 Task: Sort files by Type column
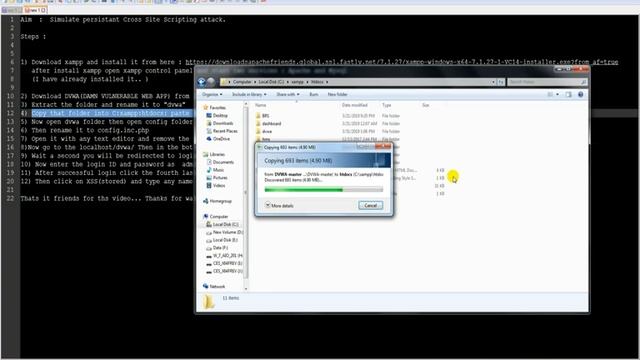(387, 105)
